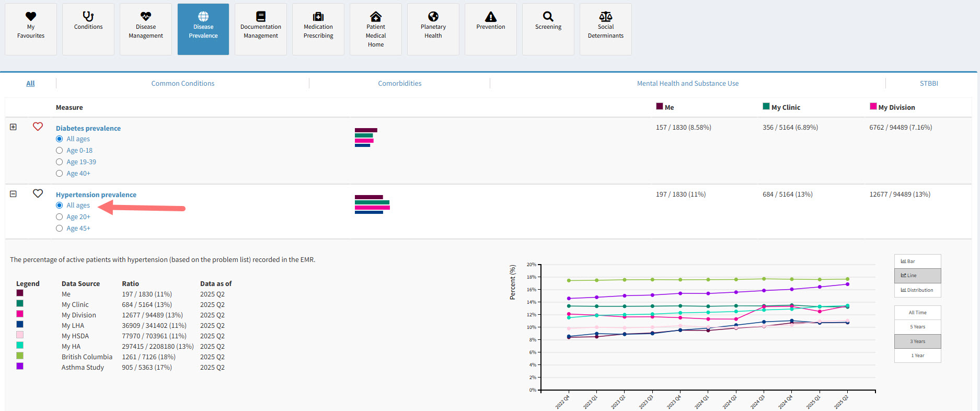Open the Conditions stethoscope tile

(x=88, y=29)
